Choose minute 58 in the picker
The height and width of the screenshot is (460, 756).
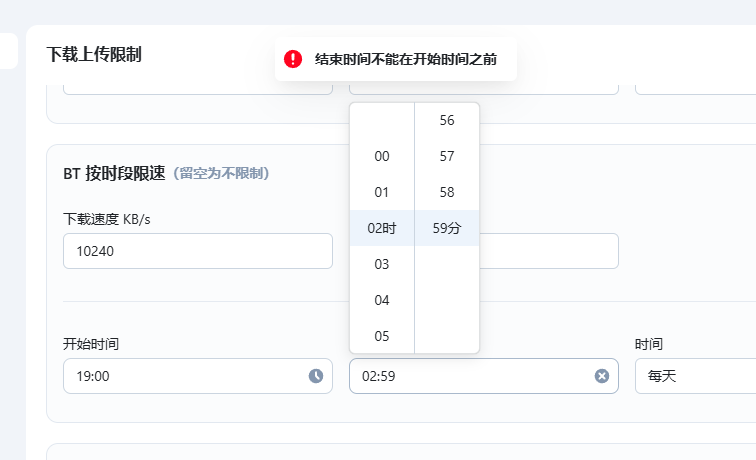447,192
